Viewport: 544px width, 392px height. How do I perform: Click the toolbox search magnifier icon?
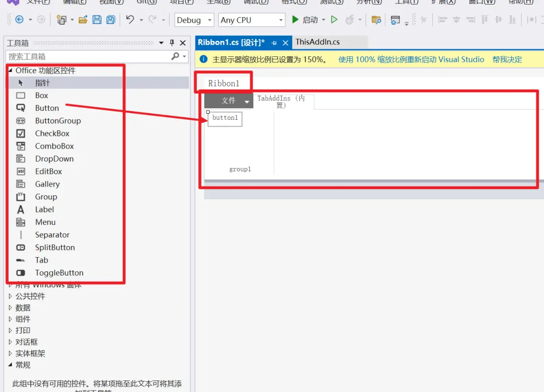pos(175,56)
